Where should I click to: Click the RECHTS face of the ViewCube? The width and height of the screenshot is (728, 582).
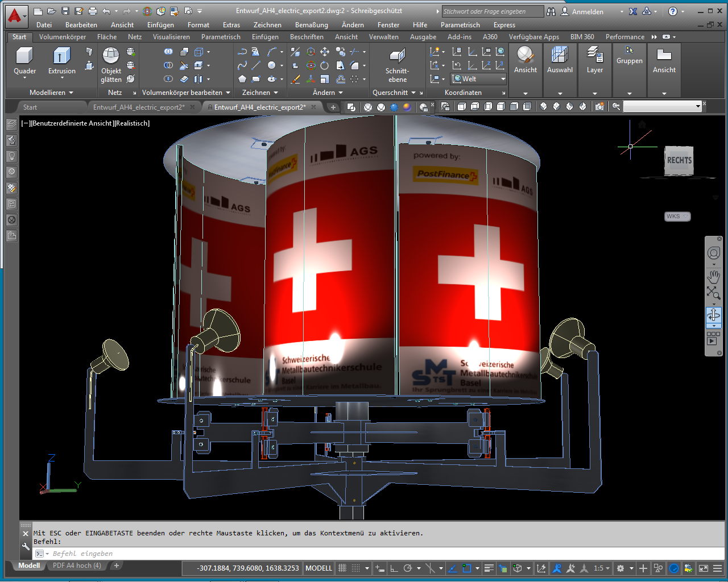pyautogui.click(x=679, y=161)
